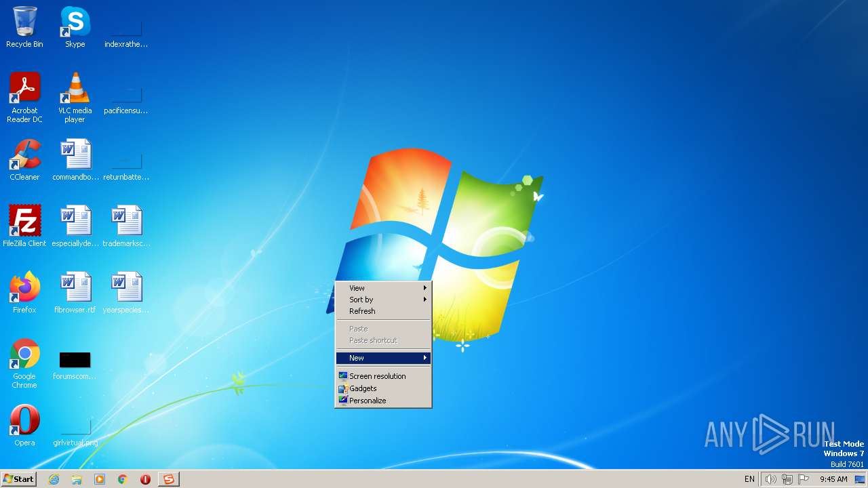This screenshot has width=868, height=488.
Task: Expand the View submenu
Action: 383,288
